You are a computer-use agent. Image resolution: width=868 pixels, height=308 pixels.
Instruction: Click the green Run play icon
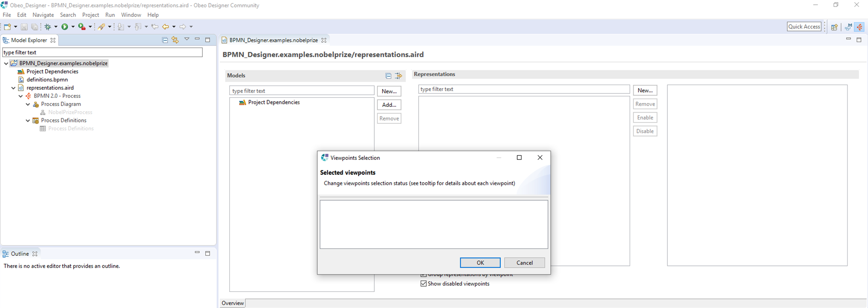[65, 27]
